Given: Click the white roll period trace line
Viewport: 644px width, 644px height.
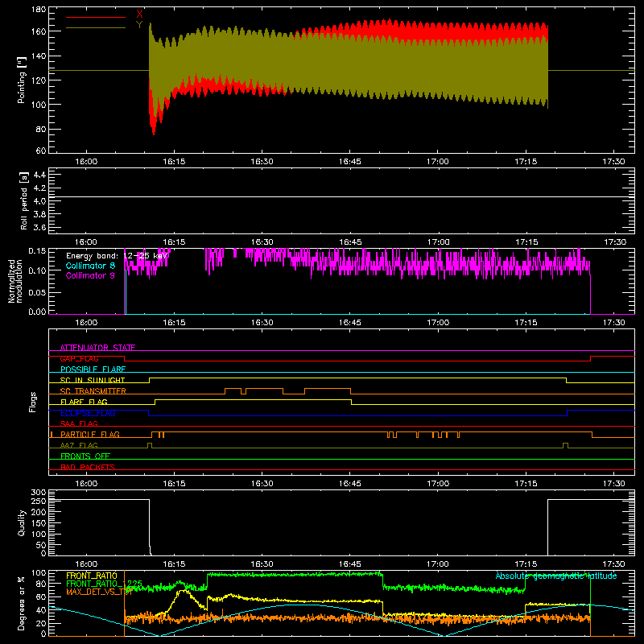Looking at the screenshot, I should pos(341,197).
